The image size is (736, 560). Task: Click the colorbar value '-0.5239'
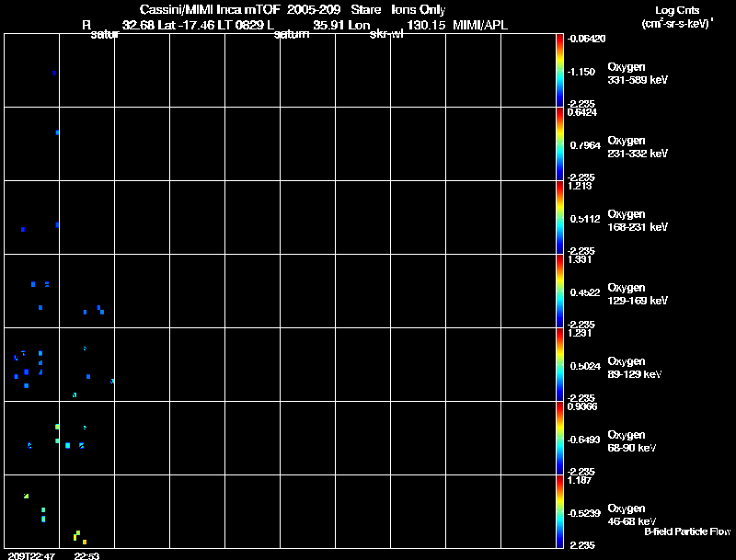(x=583, y=513)
